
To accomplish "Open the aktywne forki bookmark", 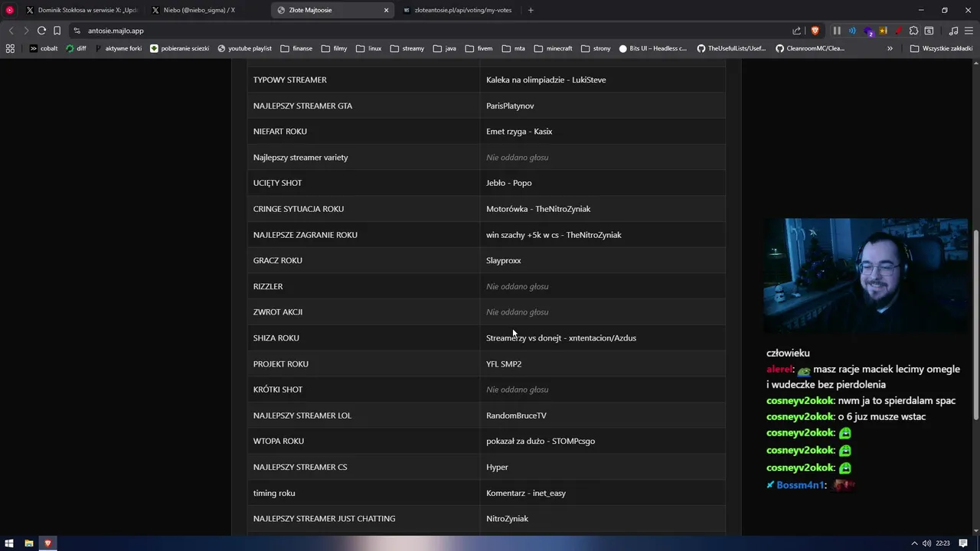I will 119,48.
